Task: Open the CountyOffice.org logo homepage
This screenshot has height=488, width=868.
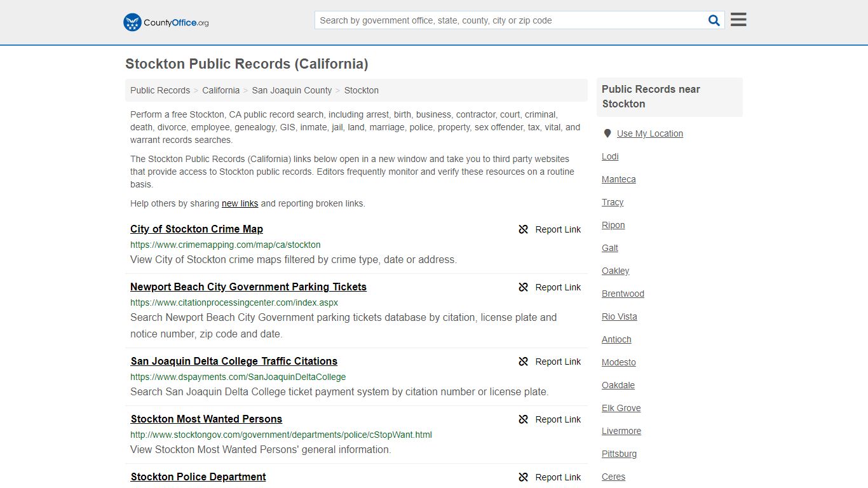Action: (x=166, y=22)
